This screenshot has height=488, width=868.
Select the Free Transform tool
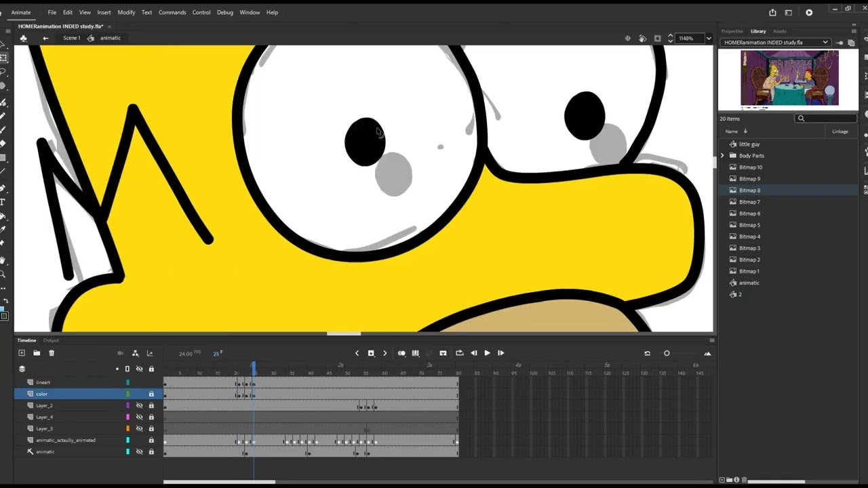[x=3, y=58]
